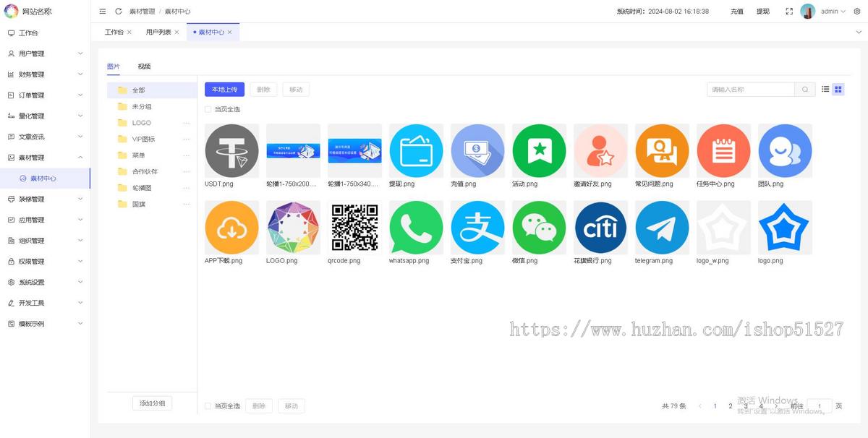Select the APP下载.png cloud image
Image resolution: width=868 pixels, height=438 pixels.
tap(231, 228)
